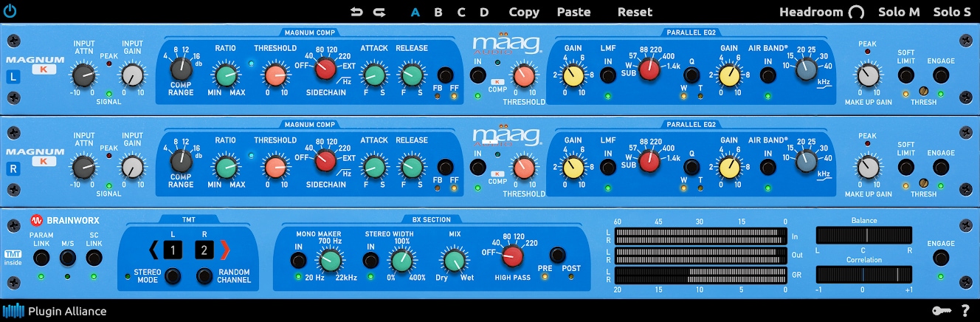Toggle R channel Engage button
The height and width of the screenshot is (322, 980).
click(941, 167)
